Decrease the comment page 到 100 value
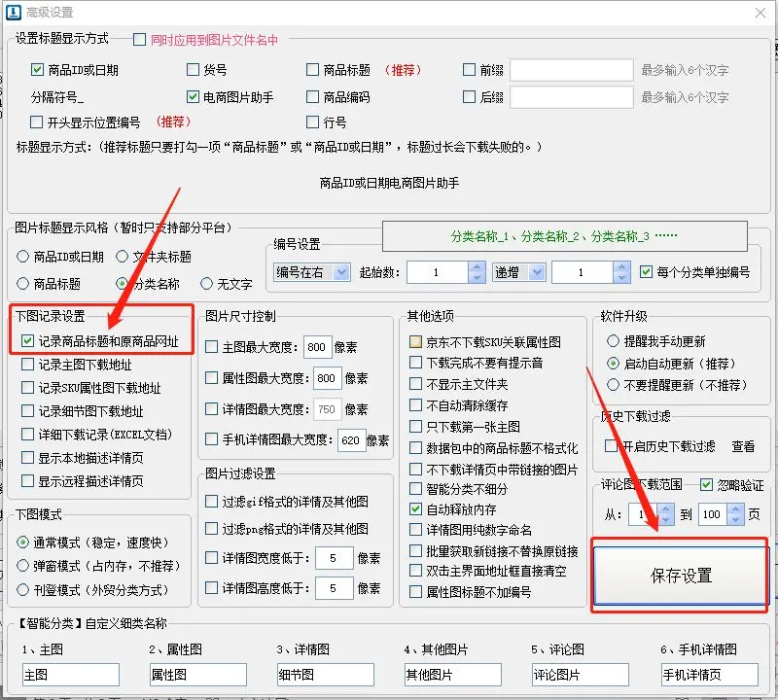 (736, 519)
